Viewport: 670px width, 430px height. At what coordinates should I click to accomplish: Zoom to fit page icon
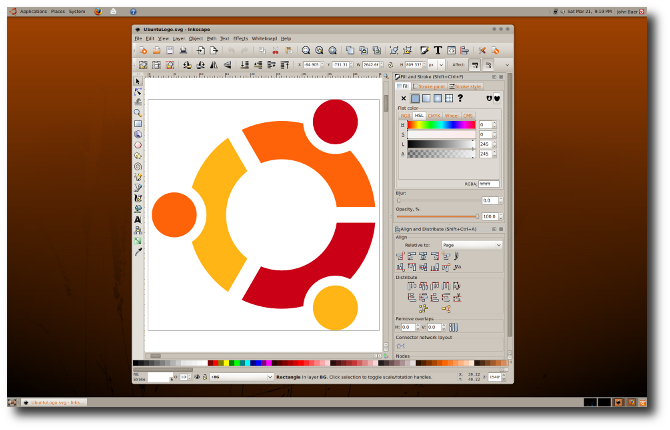[332, 50]
